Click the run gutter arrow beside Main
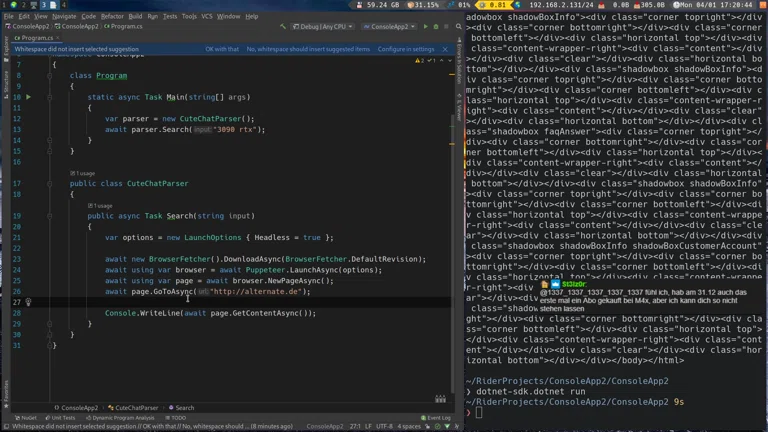 click(x=28, y=97)
